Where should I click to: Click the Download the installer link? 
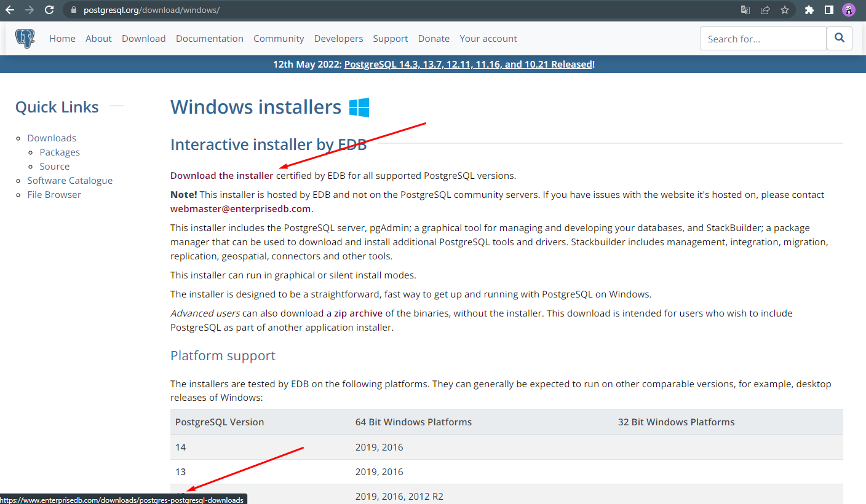point(221,175)
